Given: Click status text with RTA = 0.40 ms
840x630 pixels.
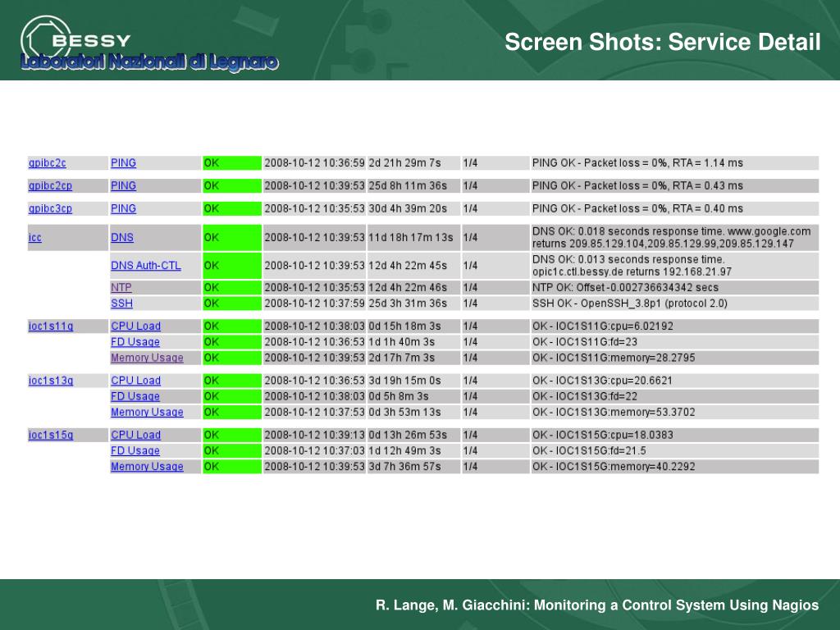Looking at the screenshot, I should click(637, 208).
